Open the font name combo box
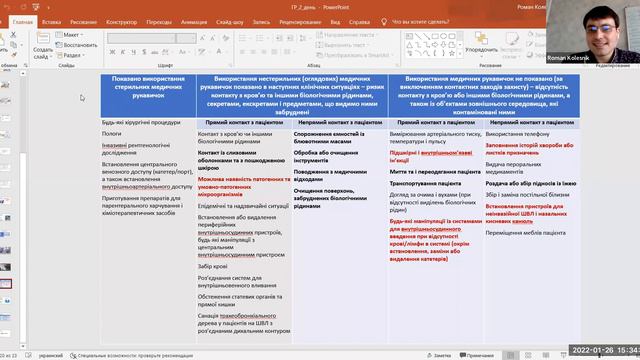Viewport: 640px width, 360px height. coord(141,38)
